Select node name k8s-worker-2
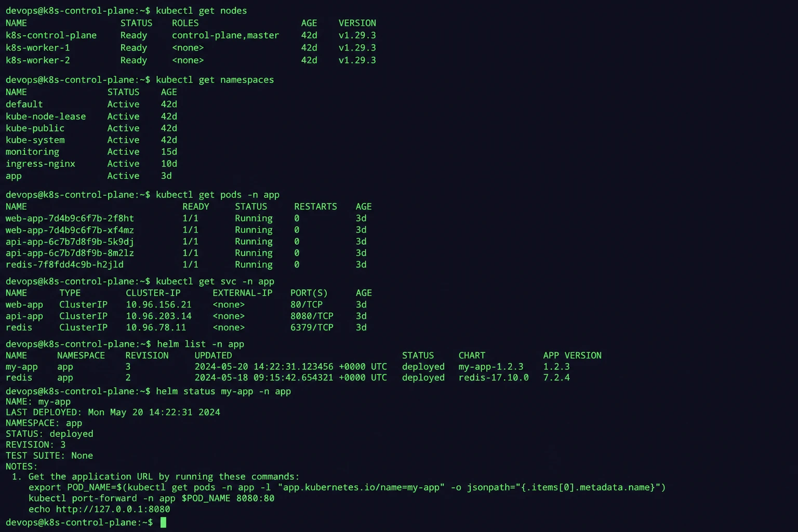 (37, 60)
